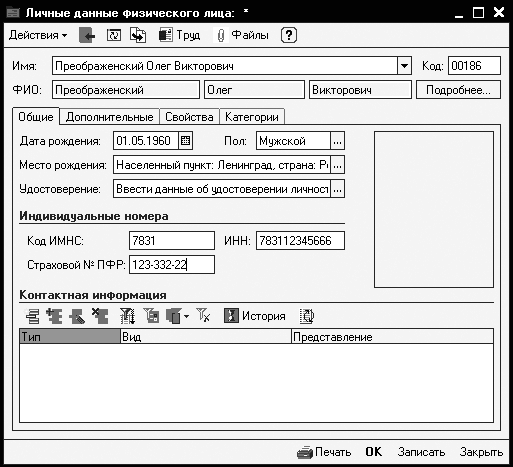Click the Записать button
The image size is (513, 467).
coord(421,452)
